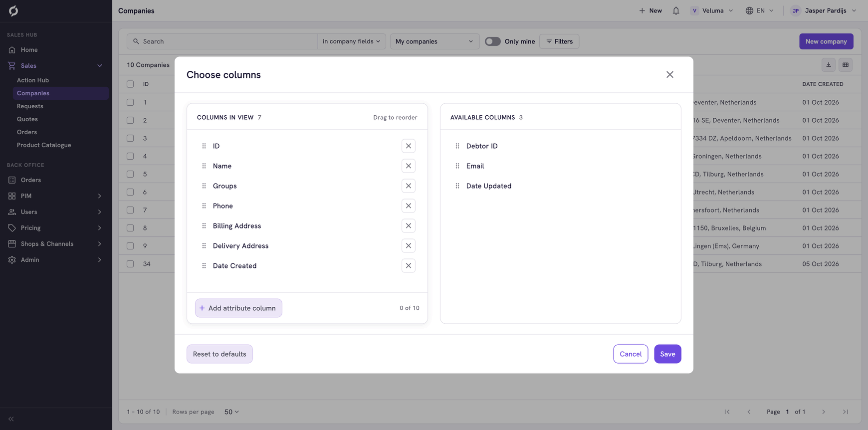Close the Choose columns dialog

point(669,75)
